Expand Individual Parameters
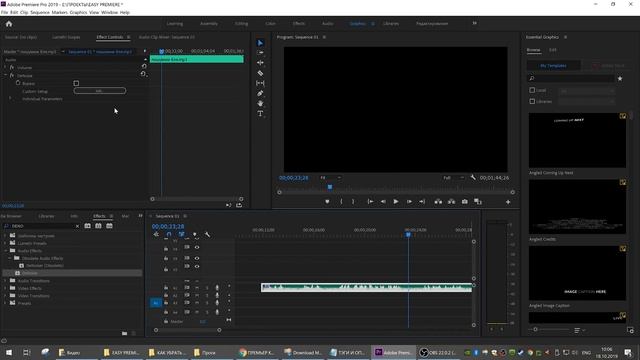 pyautogui.click(x=10, y=99)
